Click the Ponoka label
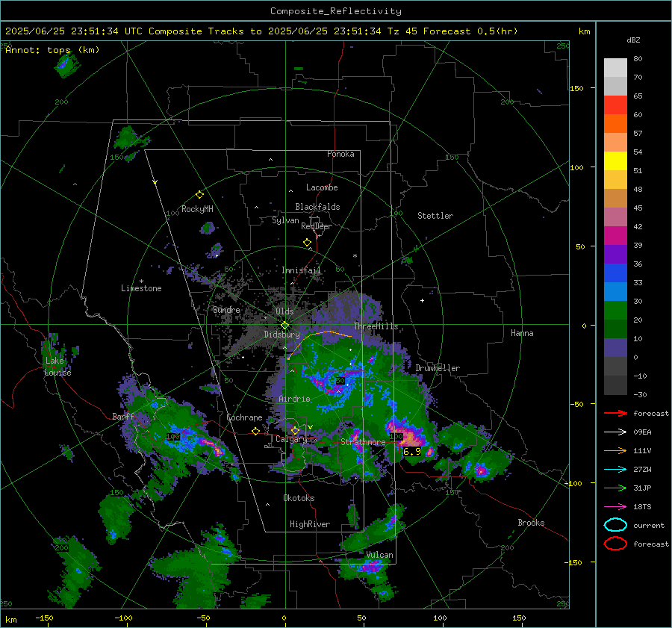The width and height of the screenshot is (672, 628). coord(340,154)
